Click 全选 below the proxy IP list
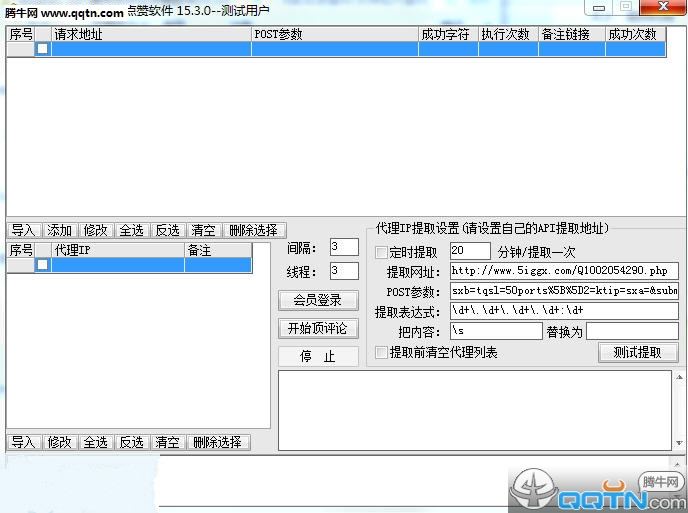Viewport: 688px width, 513px height. click(x=96, y=442)
